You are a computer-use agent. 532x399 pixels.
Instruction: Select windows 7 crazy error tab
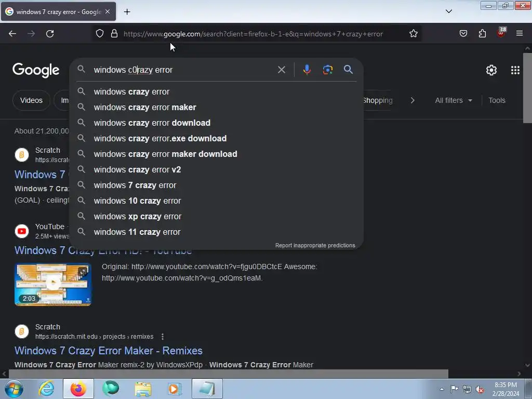(x=58, y=11)
